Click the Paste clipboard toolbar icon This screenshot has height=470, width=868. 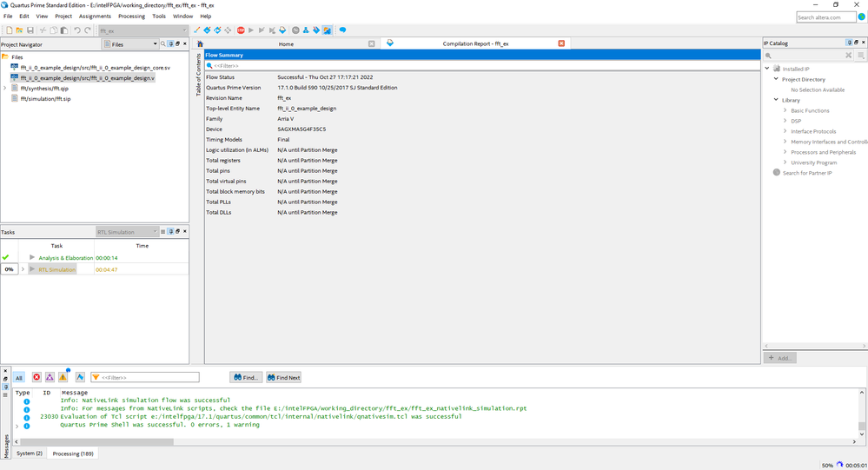pyautogui.click(x=64, y=30)
